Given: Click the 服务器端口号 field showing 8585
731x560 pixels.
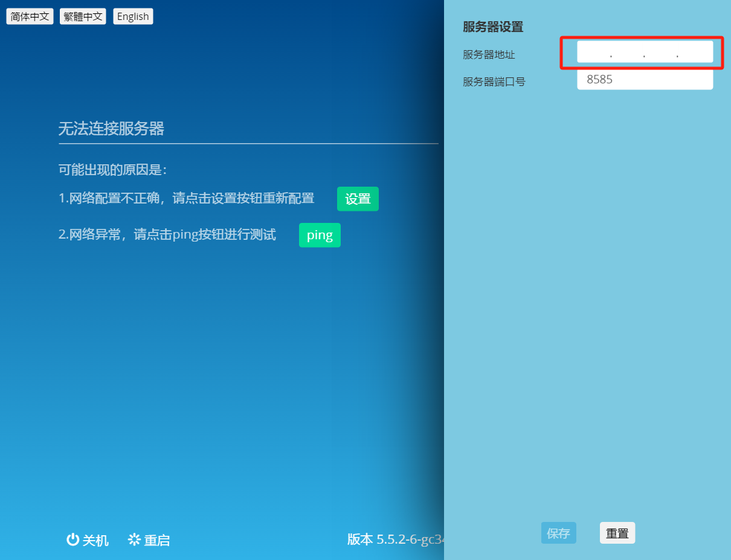Looking at the screenshot, I should [x=645, y=79].
